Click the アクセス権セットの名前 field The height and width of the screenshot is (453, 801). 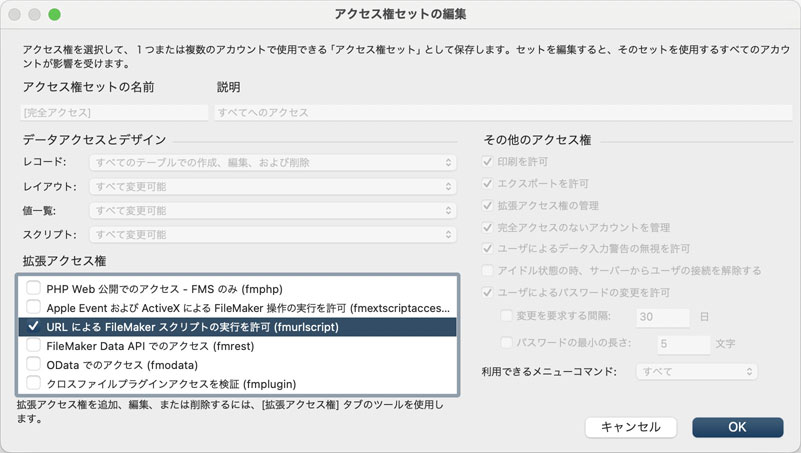(114, 112)
